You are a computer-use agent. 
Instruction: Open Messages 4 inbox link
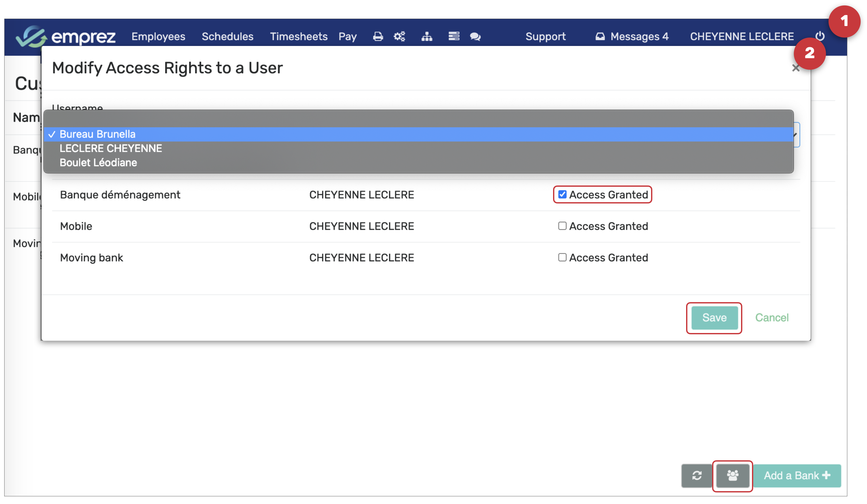pos(632,36)
